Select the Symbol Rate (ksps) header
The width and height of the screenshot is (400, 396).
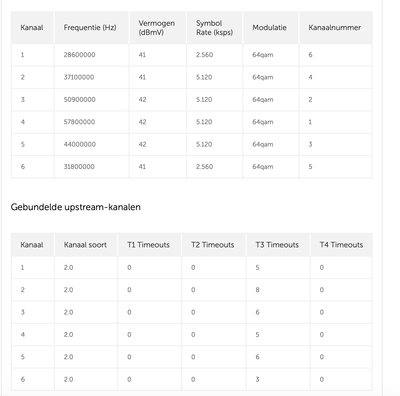coord(214,28)
